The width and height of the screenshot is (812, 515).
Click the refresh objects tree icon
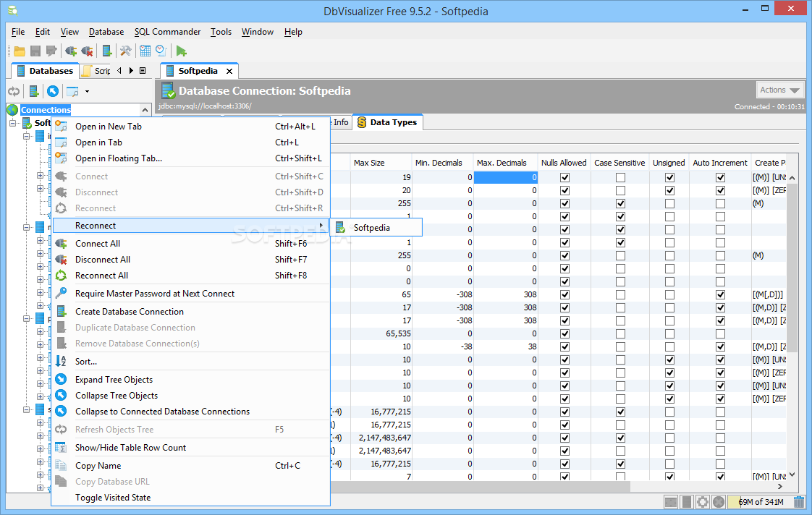(14, 92)
